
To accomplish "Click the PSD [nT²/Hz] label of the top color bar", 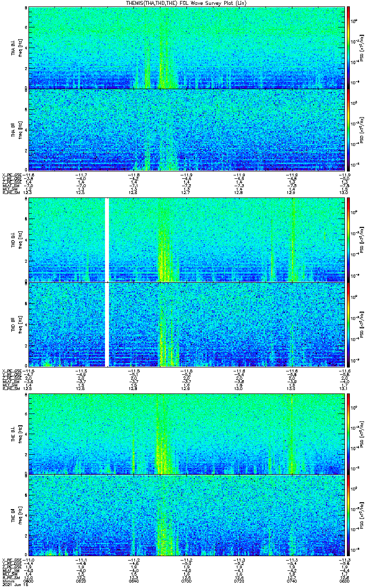I will pos(362,48).
